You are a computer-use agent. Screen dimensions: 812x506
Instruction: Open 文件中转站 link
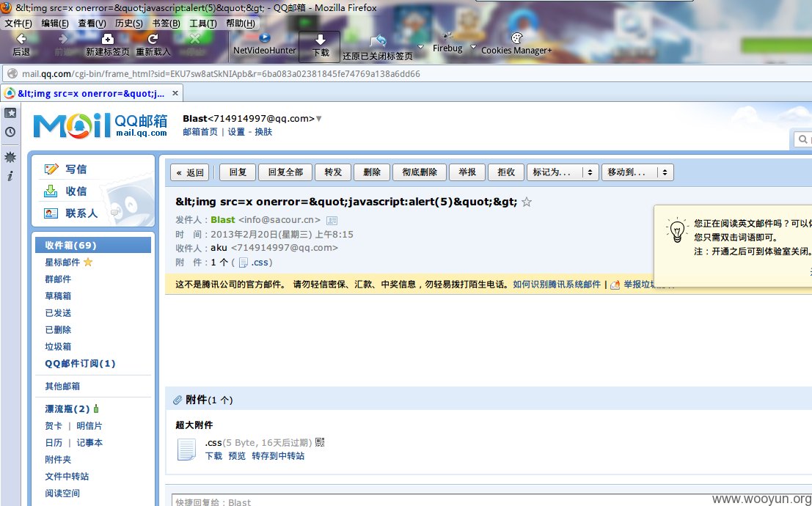(67, 477)
